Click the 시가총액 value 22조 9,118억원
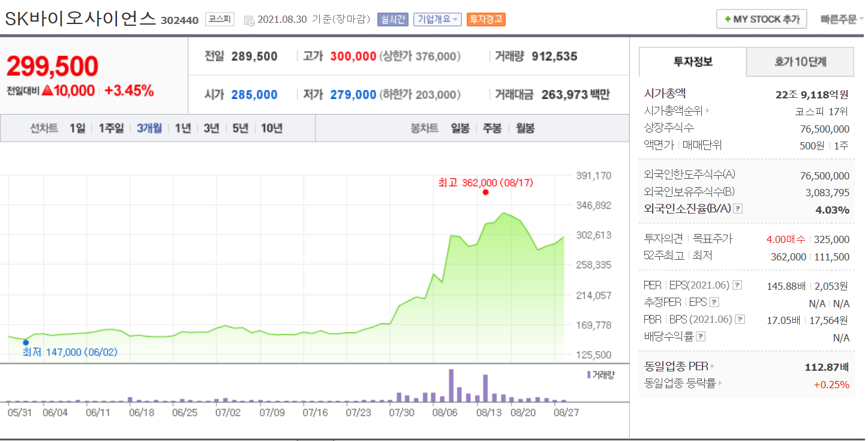 click(x=812, y=94)
